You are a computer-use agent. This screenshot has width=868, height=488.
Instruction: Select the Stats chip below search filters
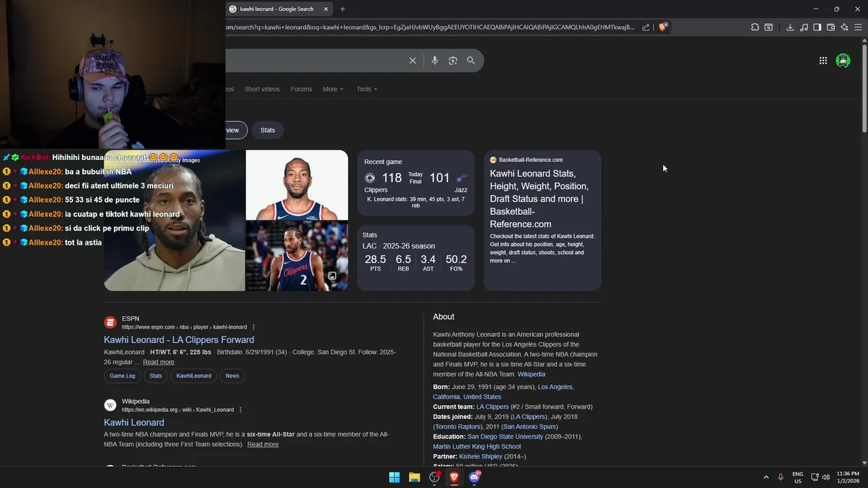(x=268, y=130)
